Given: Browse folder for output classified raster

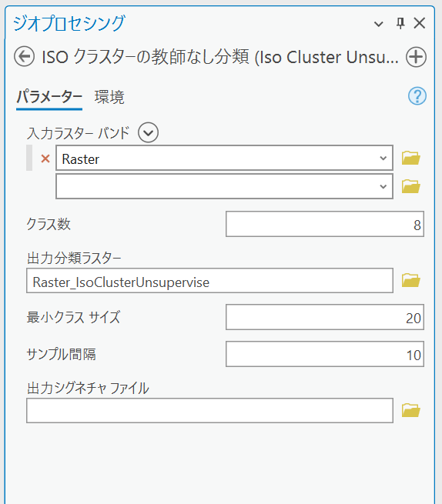Looking at the screenshot, I should (x=410, y=280).
